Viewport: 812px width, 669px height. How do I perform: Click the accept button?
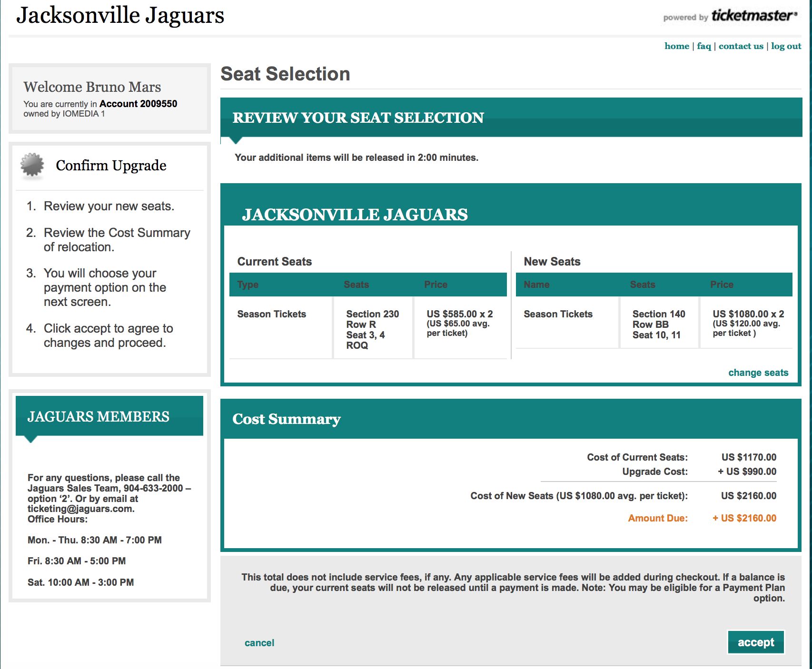[756, 642]
